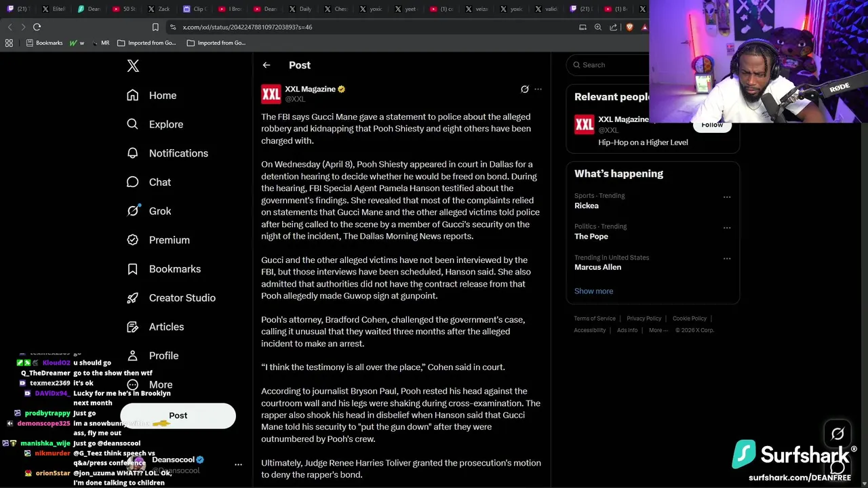Open Brave Shields lion icon
This screenshot has width=868, height=488.
click(629, 27)
